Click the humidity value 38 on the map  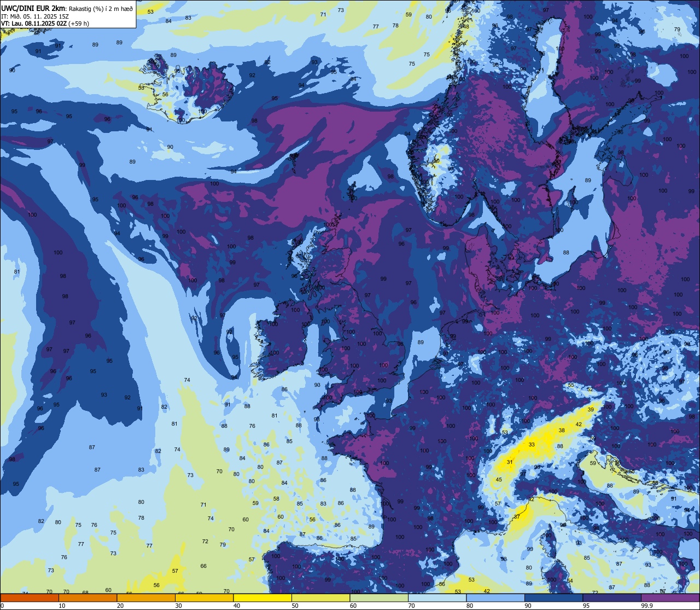(x=561, y=431)
